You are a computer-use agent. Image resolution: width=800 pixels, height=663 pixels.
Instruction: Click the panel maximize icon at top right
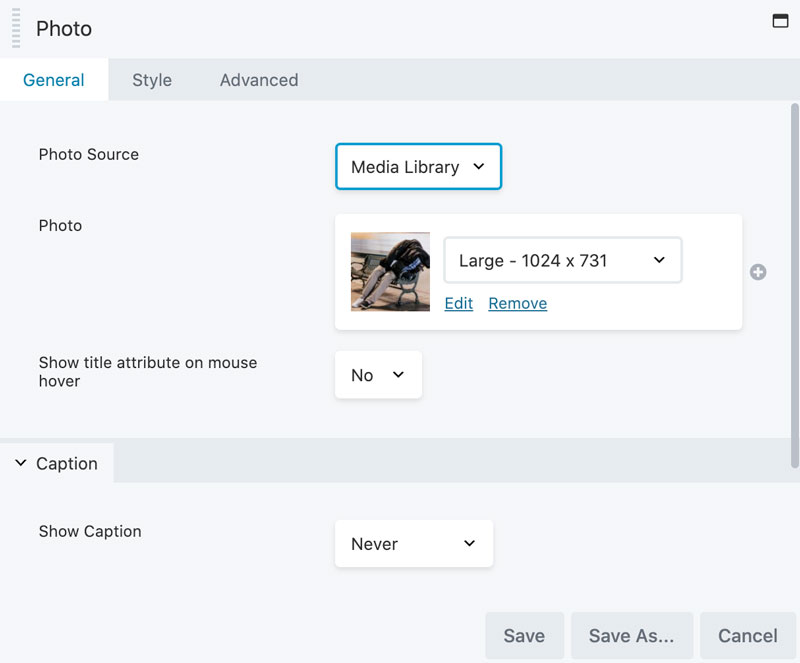click(x=781, y=21)
